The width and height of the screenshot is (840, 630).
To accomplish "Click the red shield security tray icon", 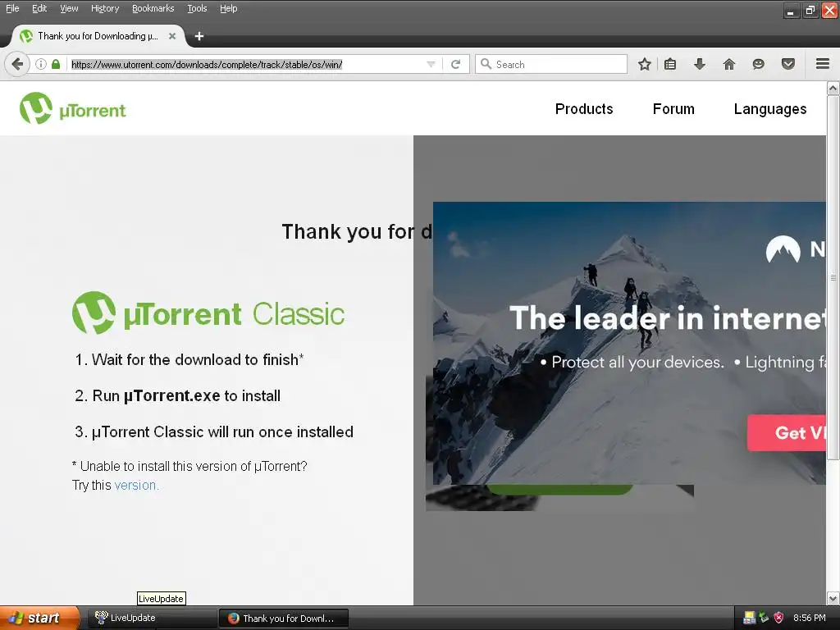I will point(779,618).
